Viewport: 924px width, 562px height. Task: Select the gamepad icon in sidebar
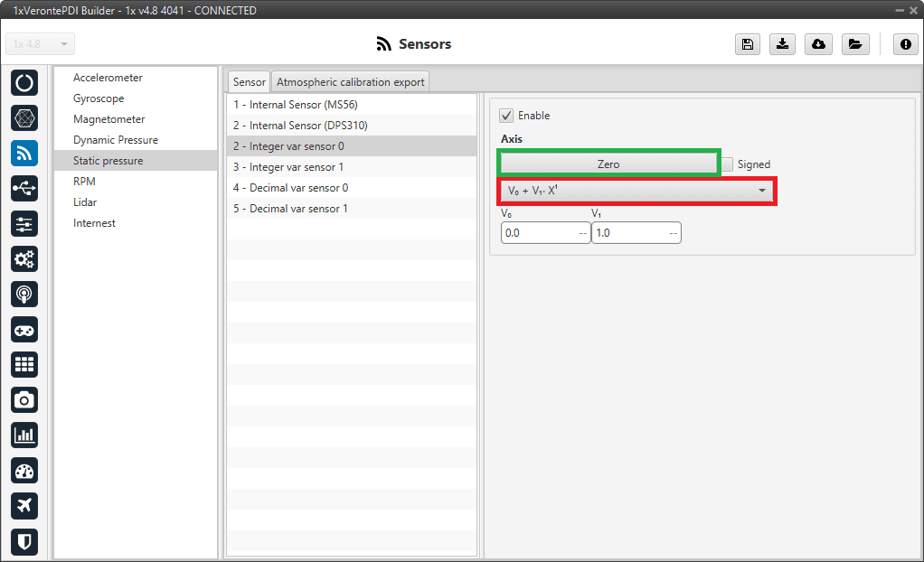tap(24, 329)
